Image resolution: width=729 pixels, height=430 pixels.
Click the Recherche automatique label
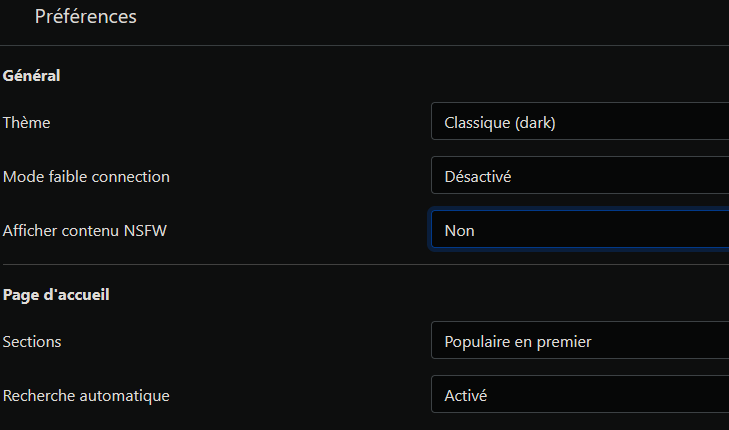click(86, 395)
